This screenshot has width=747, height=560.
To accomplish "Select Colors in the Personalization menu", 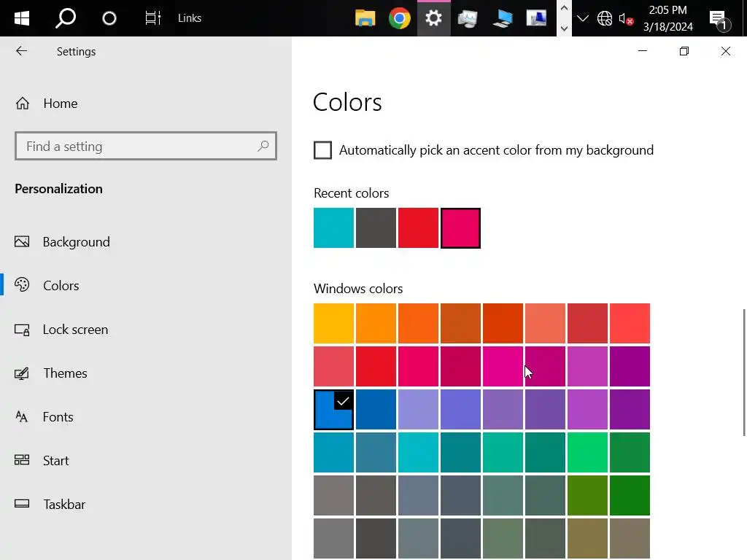I will pyautogui.click(x=61, y=286).
